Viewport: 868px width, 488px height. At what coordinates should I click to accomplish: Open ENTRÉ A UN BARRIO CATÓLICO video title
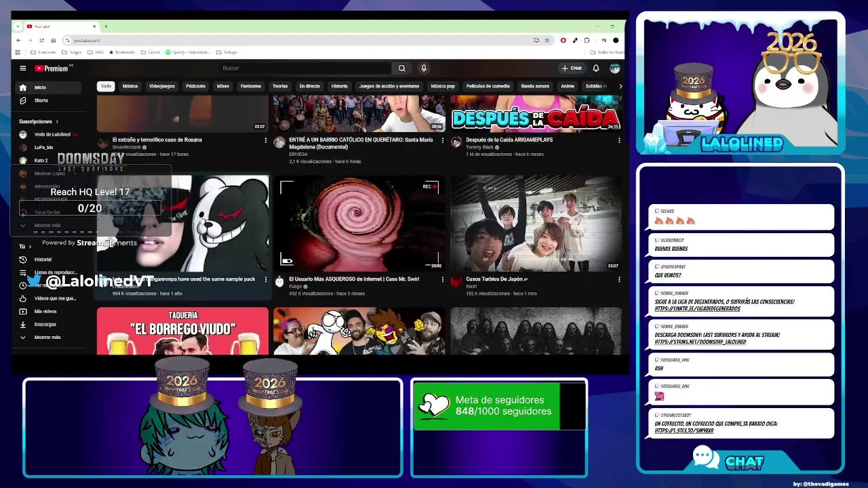[x=361, y=143]
